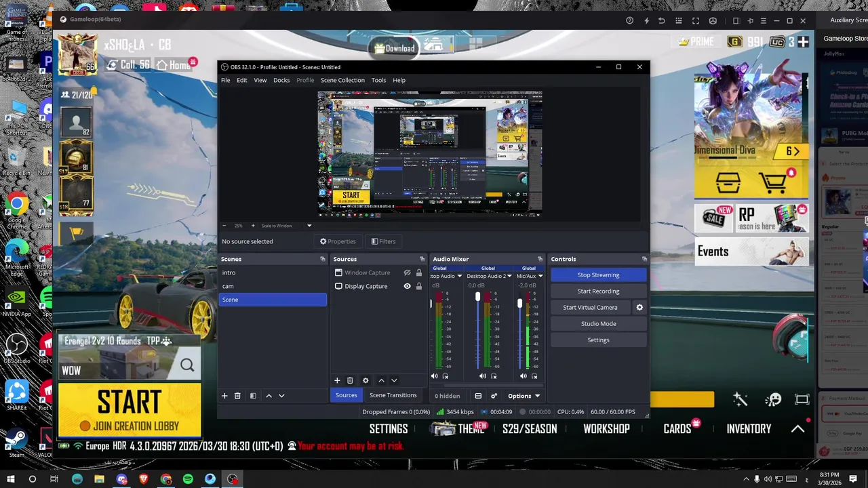This screenshot has width=868, height=488.
Task: Select the intro scene
Action: point(273,272)
